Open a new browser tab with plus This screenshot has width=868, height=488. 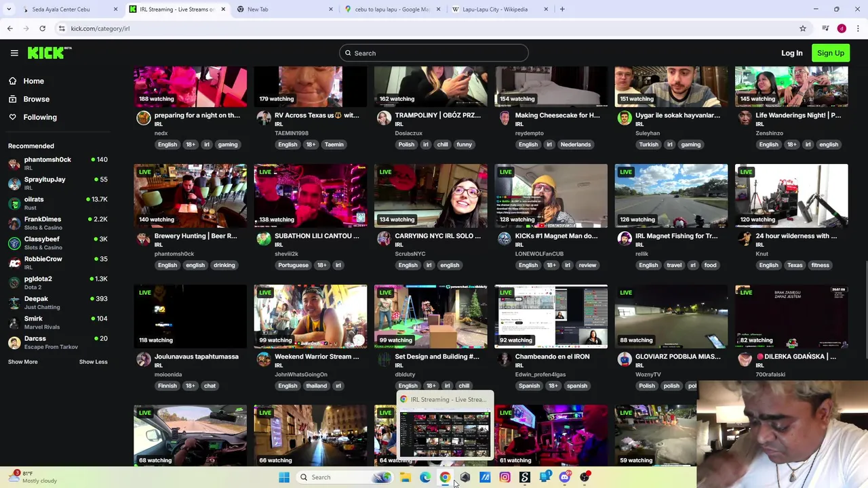click(x=562, y=9)
